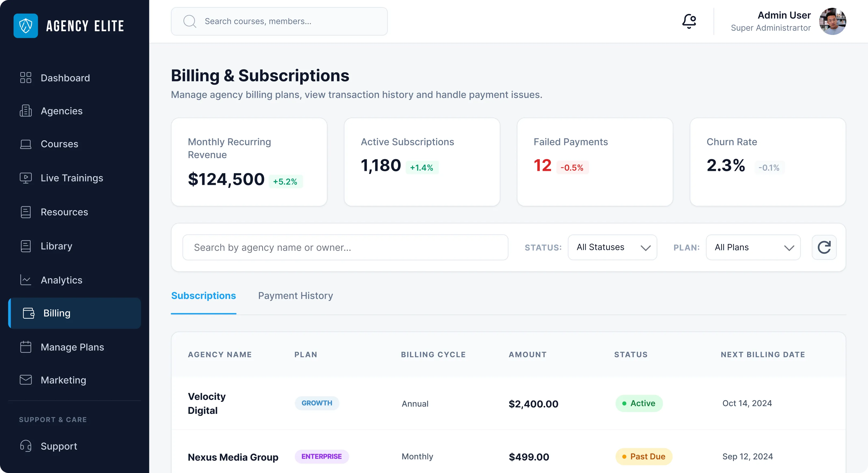Screen dimensions: 868x473
Task: Click the magnifier icon in top search
Action: (x=190, y=21)
